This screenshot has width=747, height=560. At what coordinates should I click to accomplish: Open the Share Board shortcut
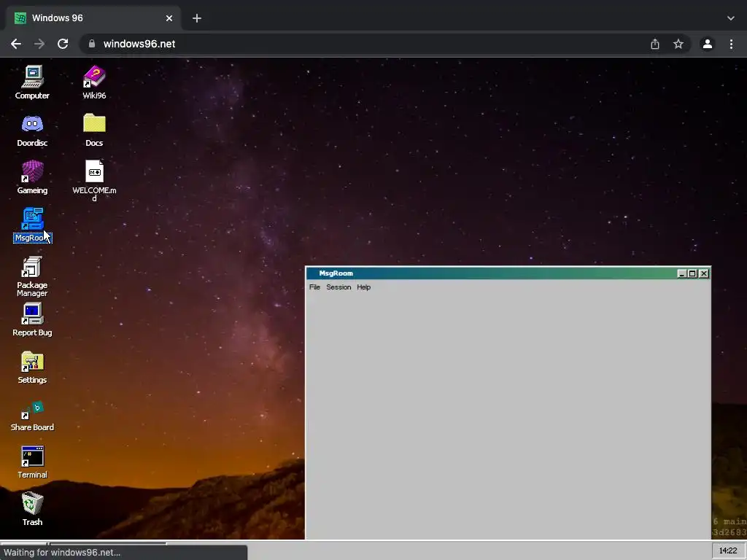coord(32,415)
